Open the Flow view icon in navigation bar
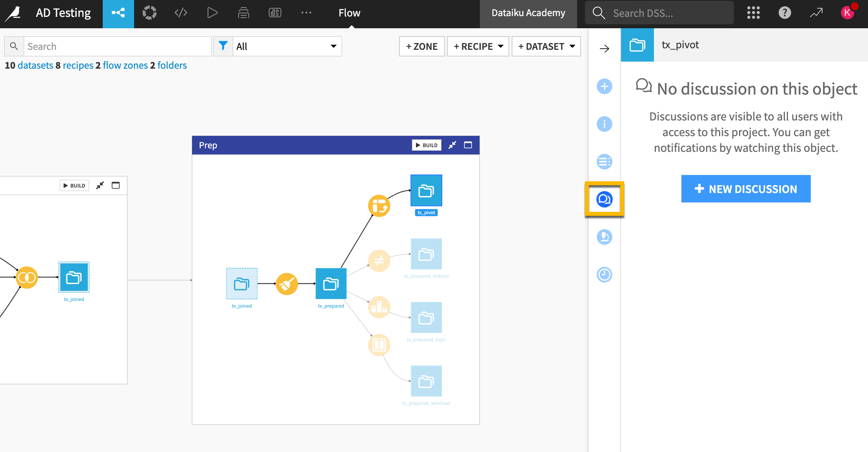The width and height of the screenshot is (868, 452). click(x=118, y=13)
